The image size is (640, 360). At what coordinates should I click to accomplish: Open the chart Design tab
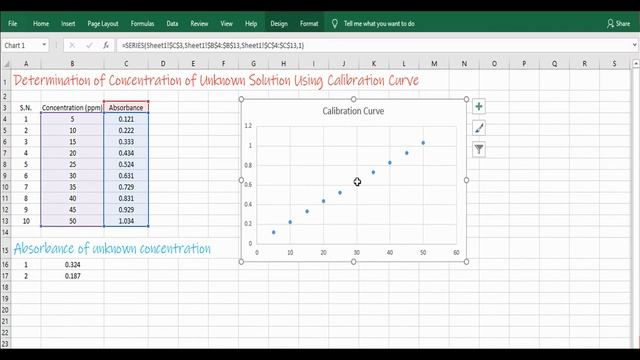coord(279,24)
